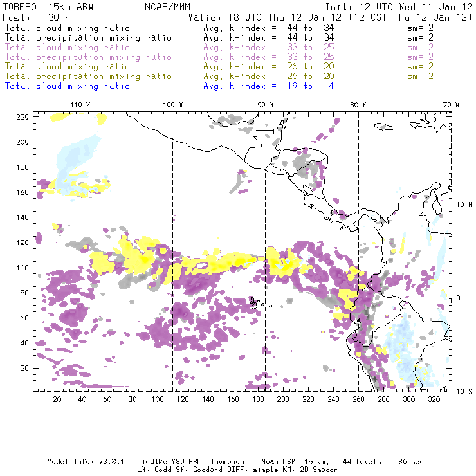The width and height of the screenshot is (476, 476).
Task: Click the "(12 CST Thu 12 Jan 12)" local time text
Action: tap(410, 17)
